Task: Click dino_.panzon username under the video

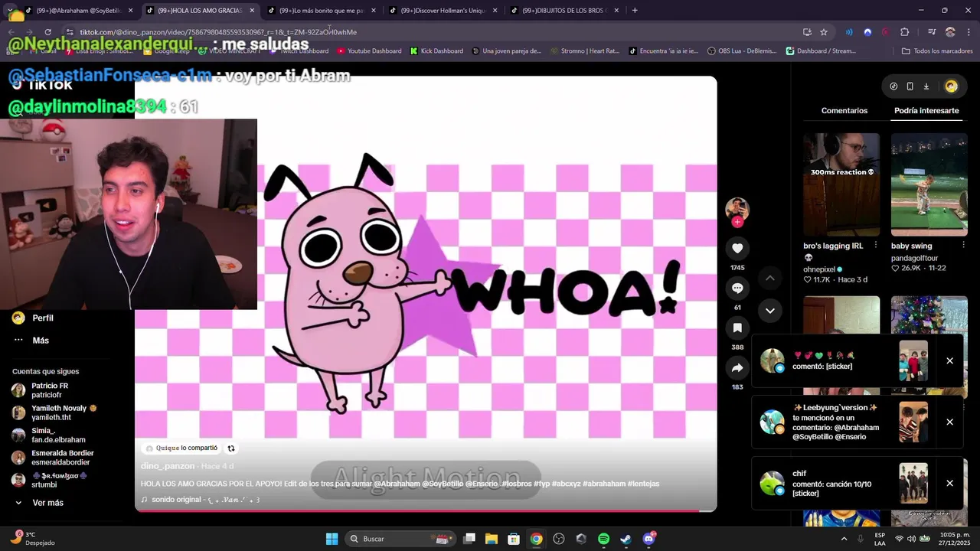Action: 168,466
